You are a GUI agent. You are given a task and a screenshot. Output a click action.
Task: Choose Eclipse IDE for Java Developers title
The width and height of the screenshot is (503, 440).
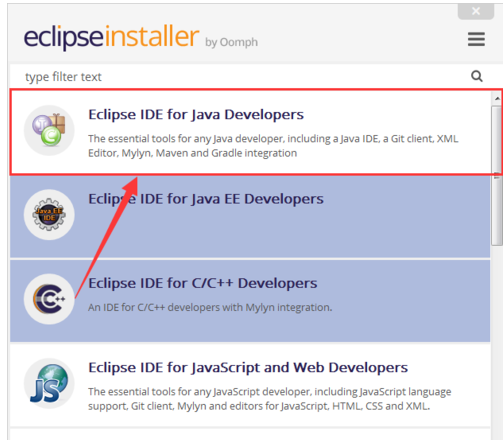point(196,114)
